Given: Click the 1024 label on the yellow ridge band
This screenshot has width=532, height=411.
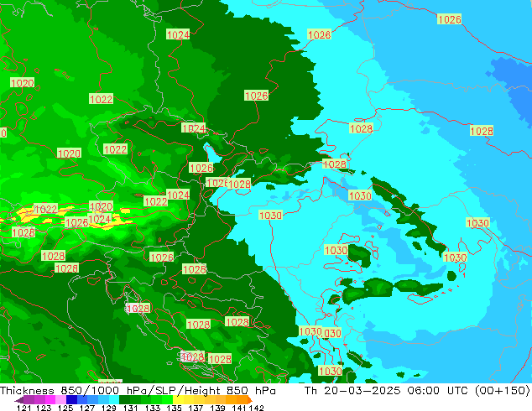Looking at the screenshot, I should (x=99, y=219).
